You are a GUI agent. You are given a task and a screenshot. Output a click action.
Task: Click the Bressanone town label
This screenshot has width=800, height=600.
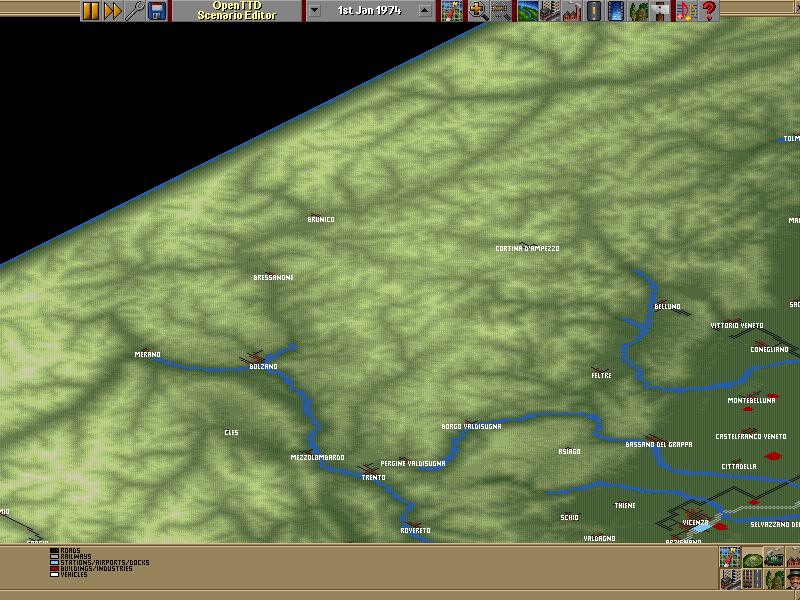pyautogui.click(x=273, y=278)
